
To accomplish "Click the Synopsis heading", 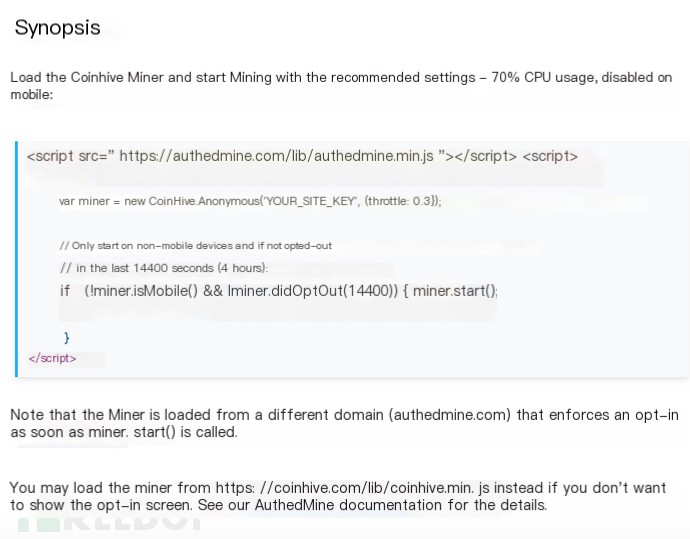I will [x=57, y=28].
